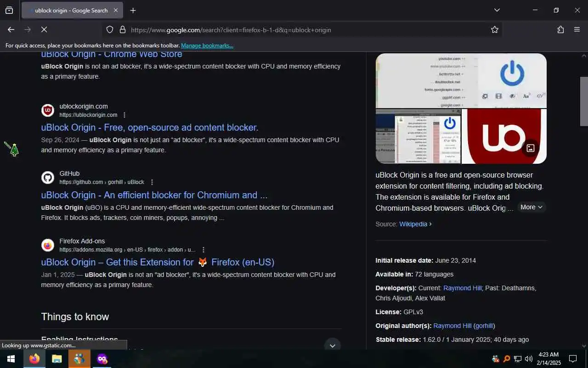Open the Firefox View icon in the tab bar

pyautogui.click(x=9, y=10)
